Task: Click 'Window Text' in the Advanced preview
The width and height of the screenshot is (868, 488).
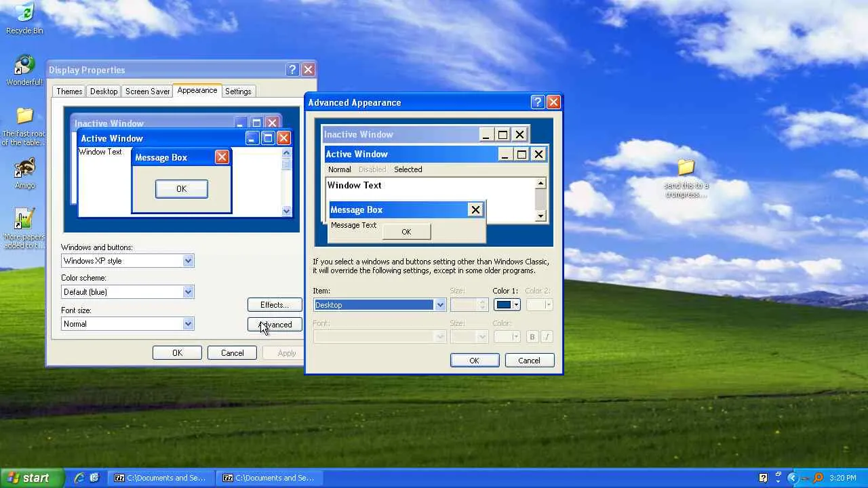Action: click(355, 185)
